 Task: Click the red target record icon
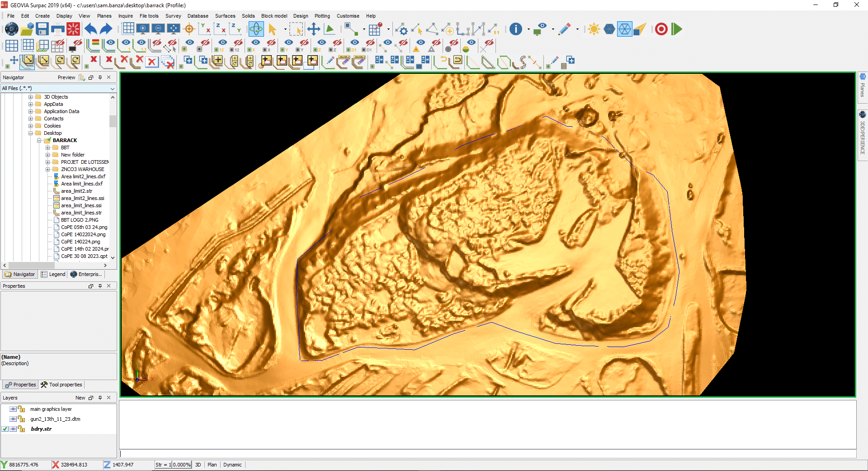tap(661, 29)
